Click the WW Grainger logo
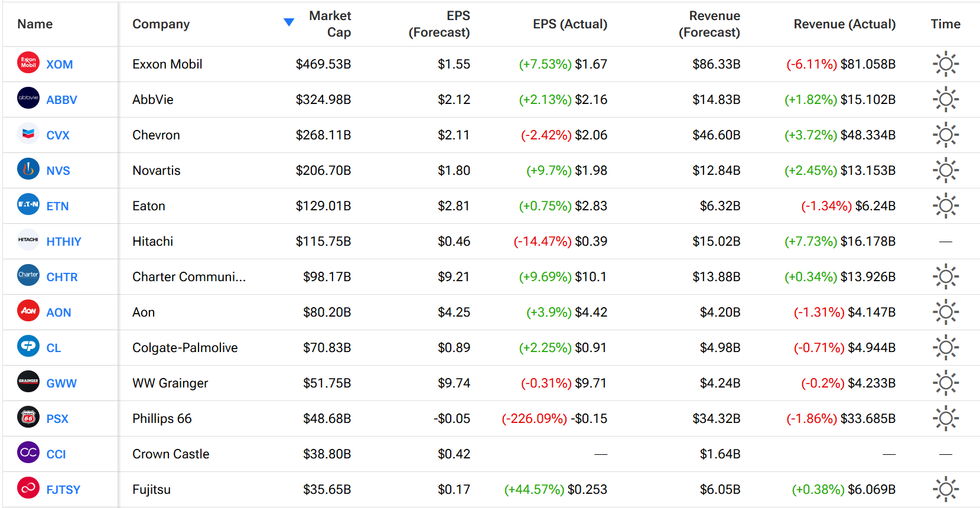 click(x=28, y=382)
